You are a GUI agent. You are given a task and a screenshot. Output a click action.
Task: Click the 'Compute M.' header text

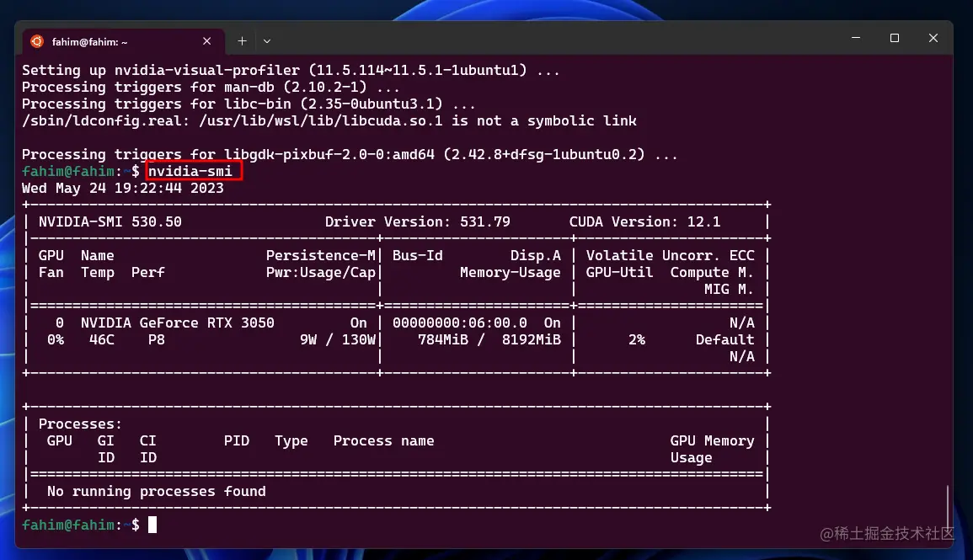pos(712,272)
